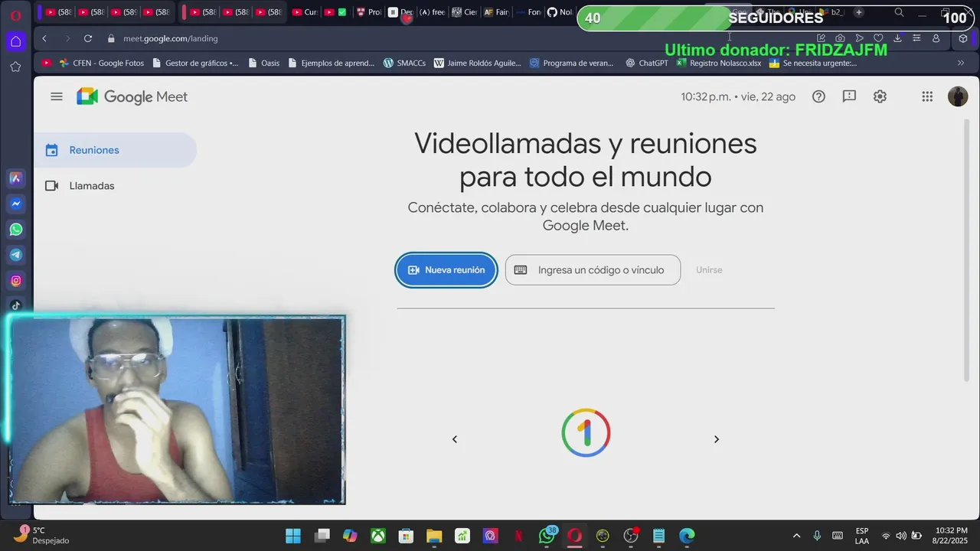980x551 pixels.
Task: Click the Google Meet logo
Action: pyautogui.click(x=132, y=96)
